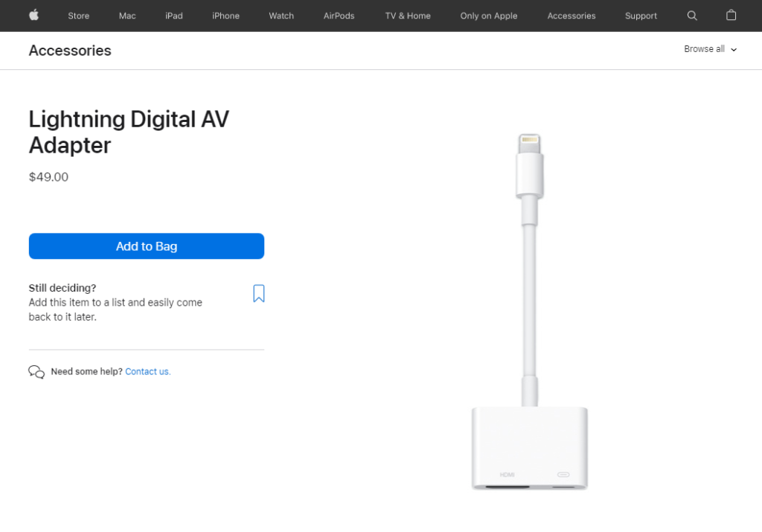Screen dimensions: 762x532
Task: Open the Apple menu logo
Action: pos(33,16)
